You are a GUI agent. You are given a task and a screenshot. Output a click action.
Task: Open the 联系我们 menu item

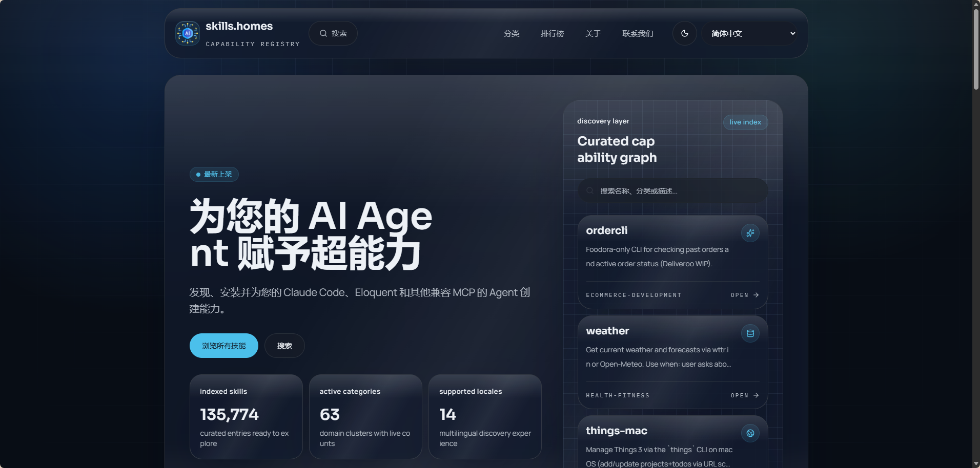(638, 33)
